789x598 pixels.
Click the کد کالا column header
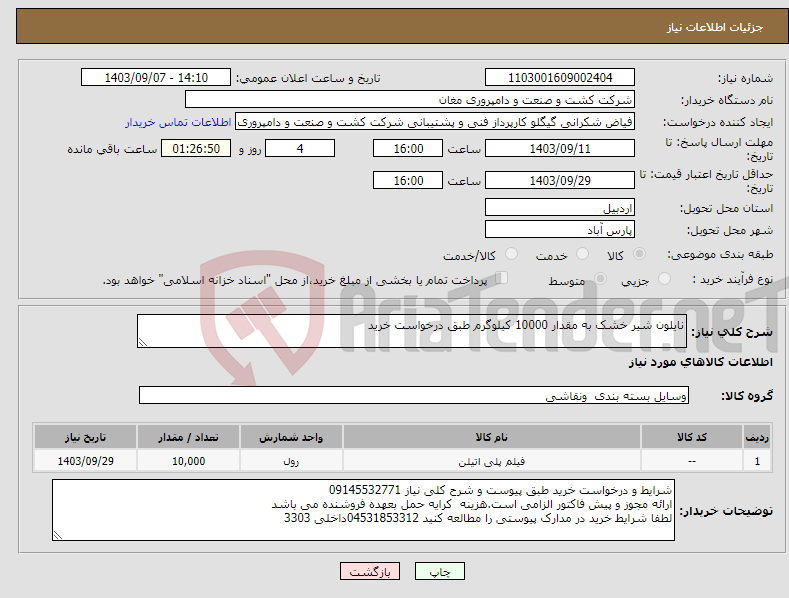click(692, 437)
